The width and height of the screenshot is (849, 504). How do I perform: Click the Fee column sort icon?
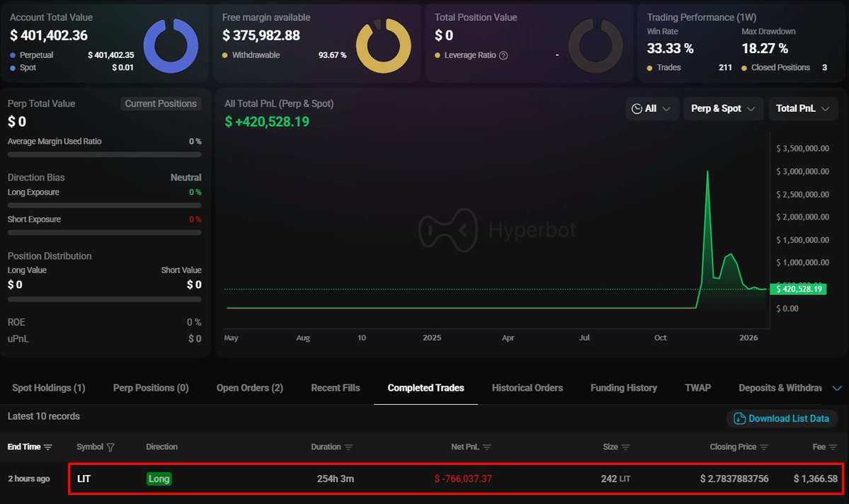point(833,447)
